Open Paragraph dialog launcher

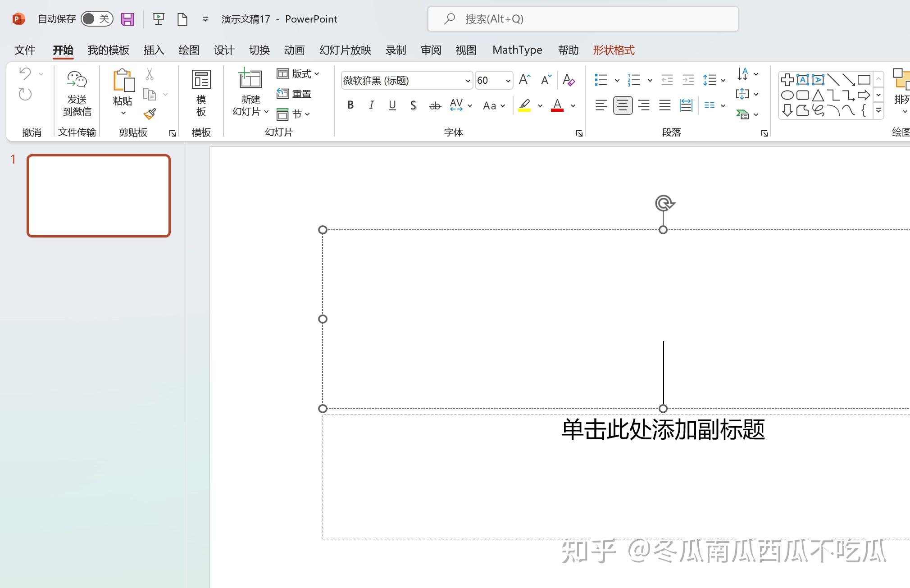[764, 133]
